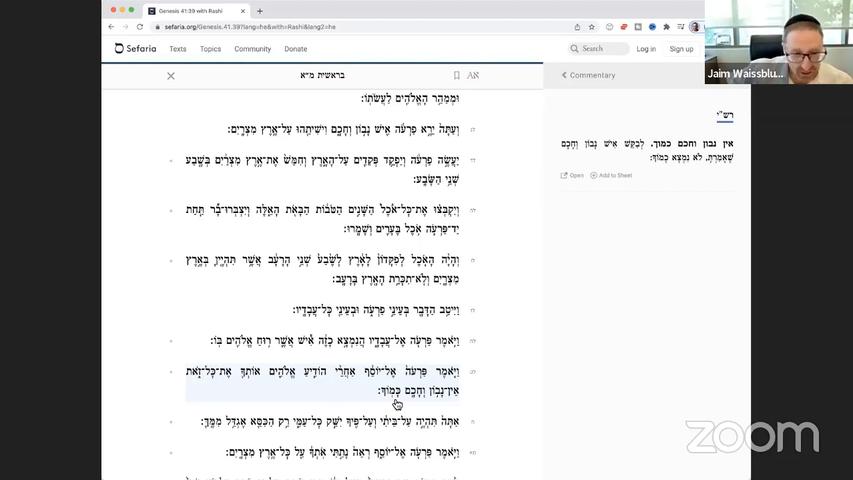
Task: Open the Community menu
Action: [x=252, y=49]
